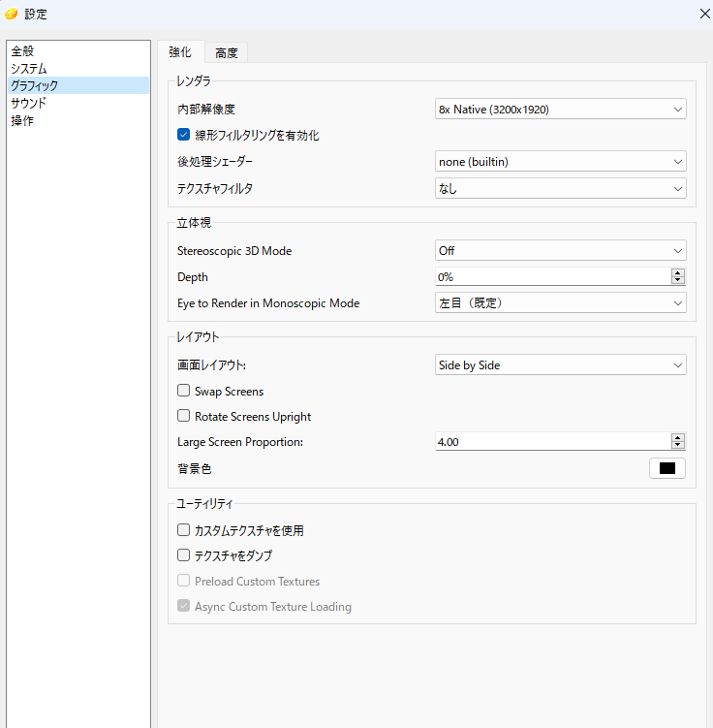Open システム settings category

point(29,69)
